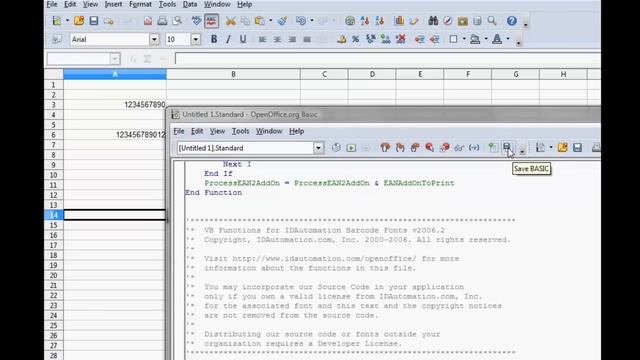The image size is (640, 360).
Task: Open Name Box dropdown arrow
Action: (115, 59)
